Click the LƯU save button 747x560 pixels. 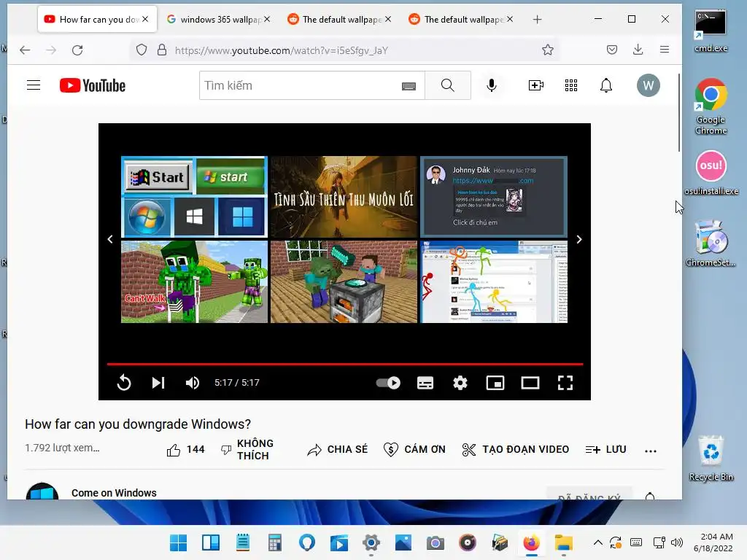pyautogui.click(x=605, y=449)
